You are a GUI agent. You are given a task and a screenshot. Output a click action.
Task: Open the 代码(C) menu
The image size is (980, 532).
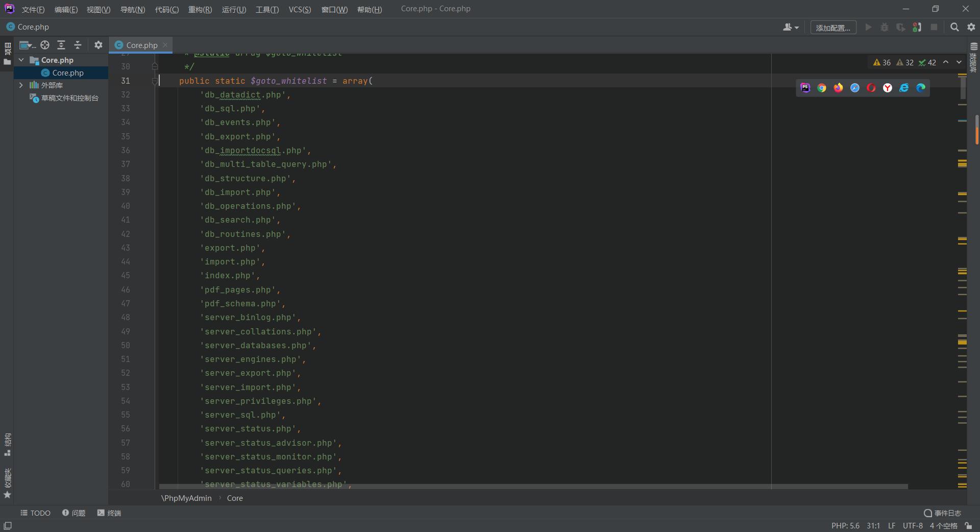coord(167,10)
